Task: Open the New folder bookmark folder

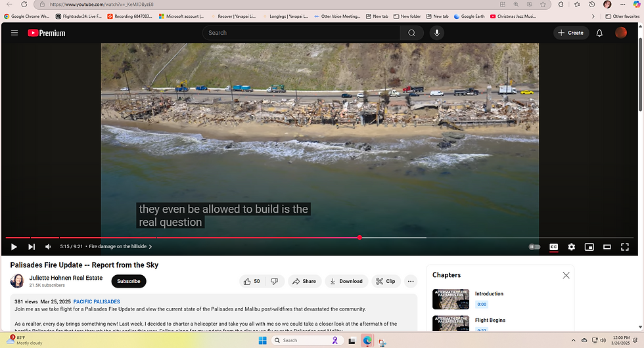Action: [407, 16]
